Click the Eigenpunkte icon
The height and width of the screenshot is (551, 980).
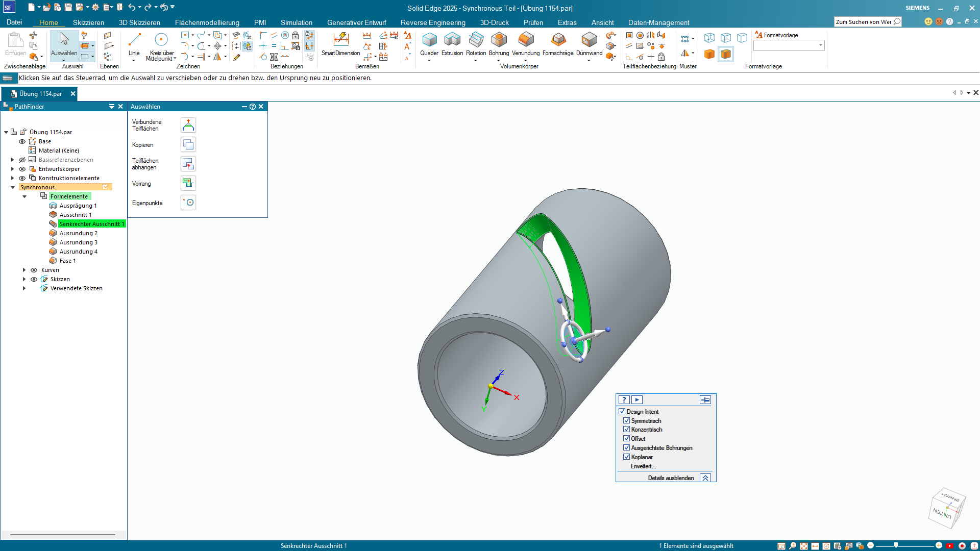pyautogui.click(x=188, y=203)
